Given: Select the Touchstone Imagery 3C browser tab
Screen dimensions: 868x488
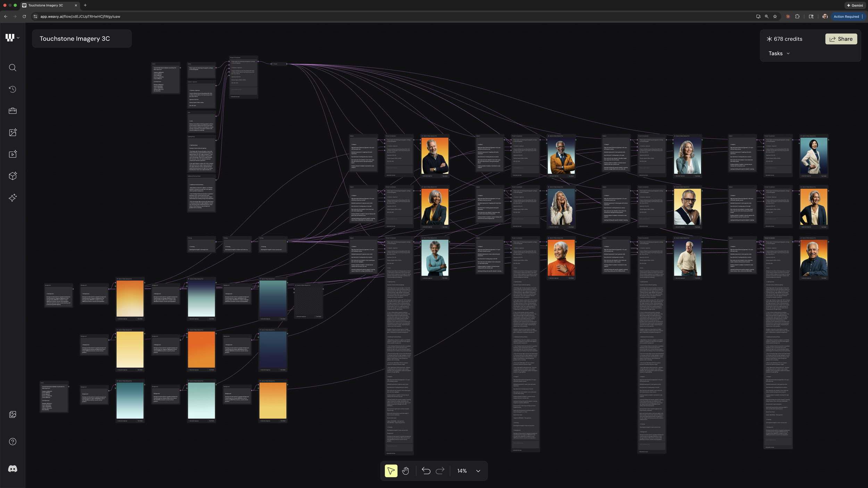Looking at the screenshot, I should (46, 5).
